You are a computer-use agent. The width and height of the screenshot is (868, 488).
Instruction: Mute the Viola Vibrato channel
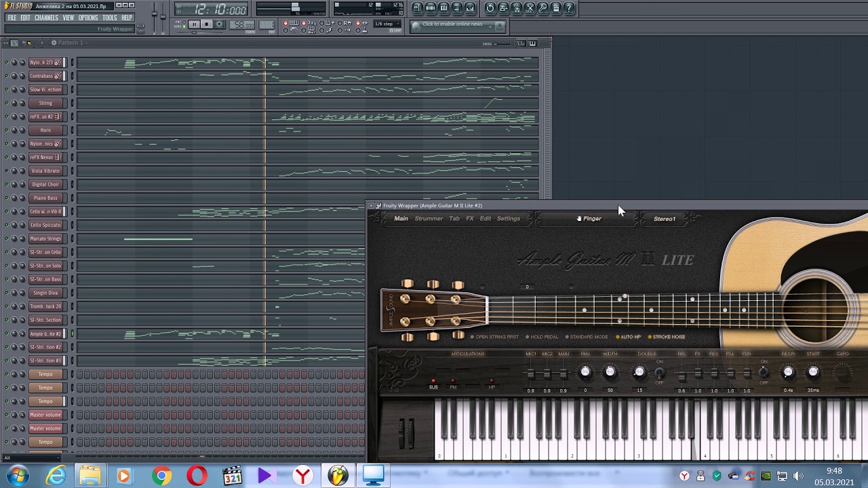tap(6, 171)
